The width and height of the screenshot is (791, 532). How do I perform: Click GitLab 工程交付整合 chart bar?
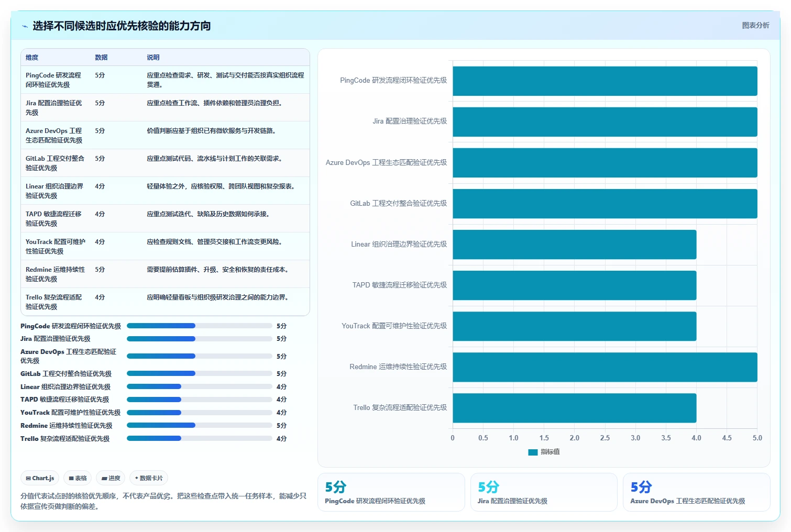point(605,203)
